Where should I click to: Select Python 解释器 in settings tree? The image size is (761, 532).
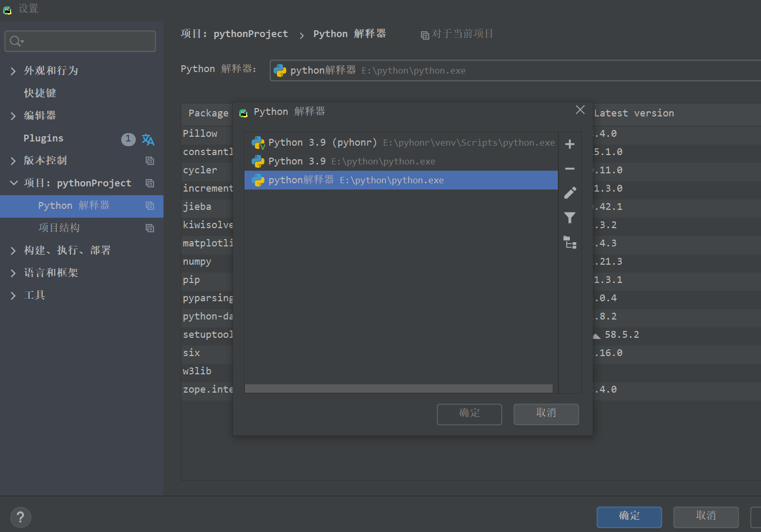point(81,206)
